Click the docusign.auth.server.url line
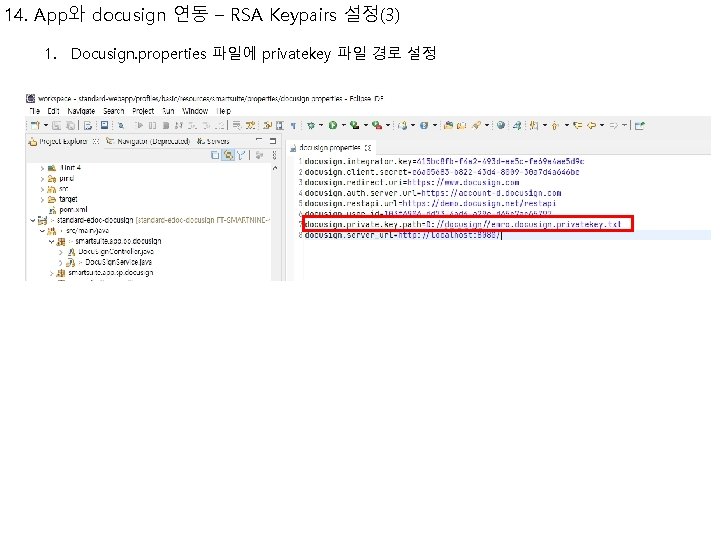Screen dimensions: 720x540 [x=433, y=193]
